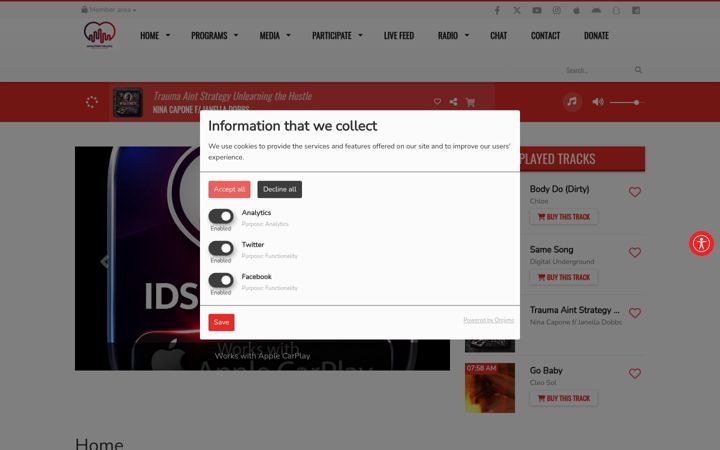Click the music note button in player
Viewport: 720px width, 450px height.
(x=572, y=101)
